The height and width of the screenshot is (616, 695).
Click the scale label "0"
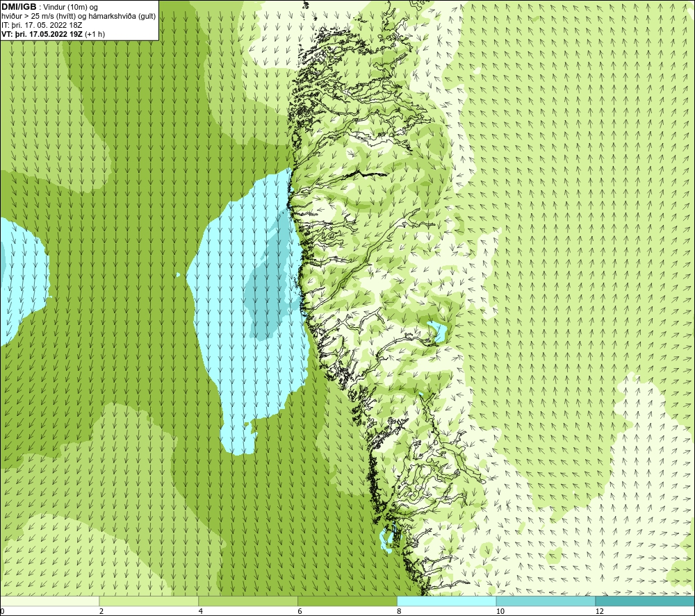coord(2,612)
